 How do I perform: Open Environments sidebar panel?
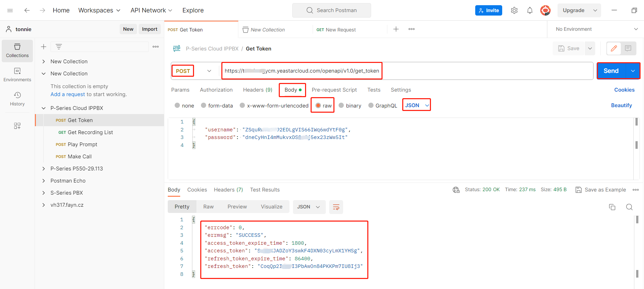coord(17,75)
